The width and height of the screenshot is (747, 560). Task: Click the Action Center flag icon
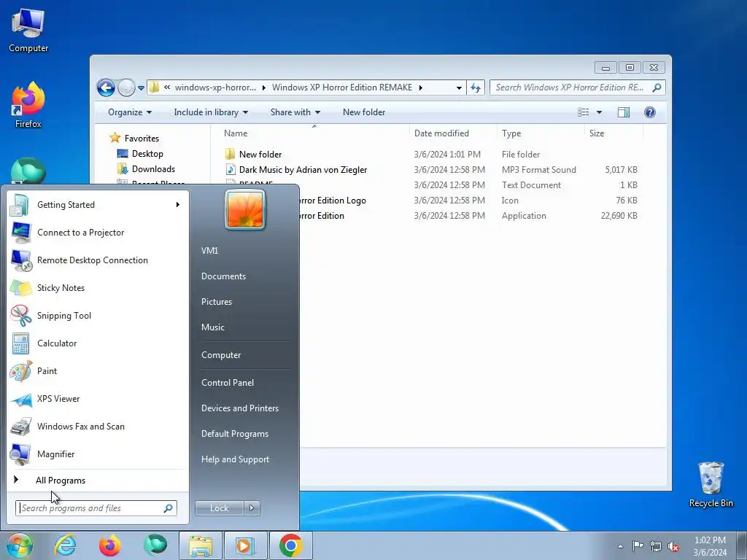pyautogui.click(x=638, y=546)
